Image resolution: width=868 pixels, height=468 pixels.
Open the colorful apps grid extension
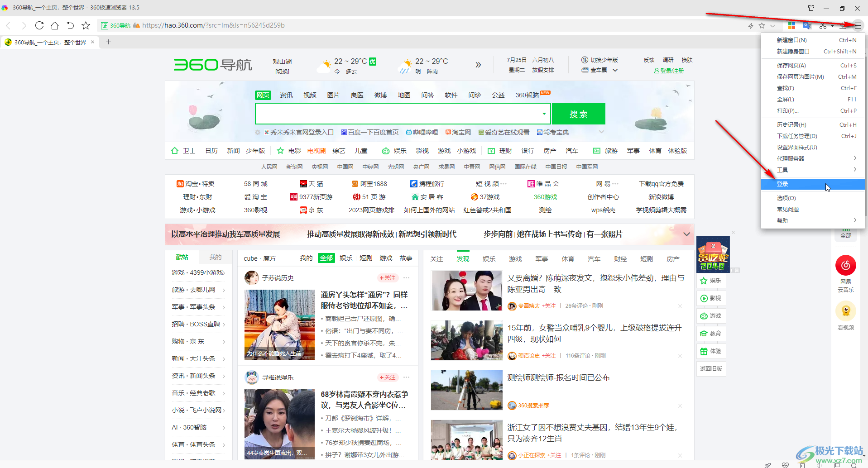[791, 26]
